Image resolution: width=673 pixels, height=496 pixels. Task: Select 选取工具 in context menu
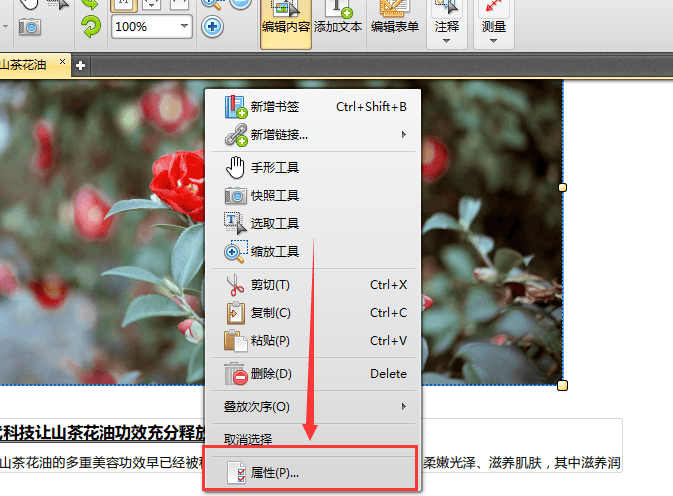coord(315,224)
